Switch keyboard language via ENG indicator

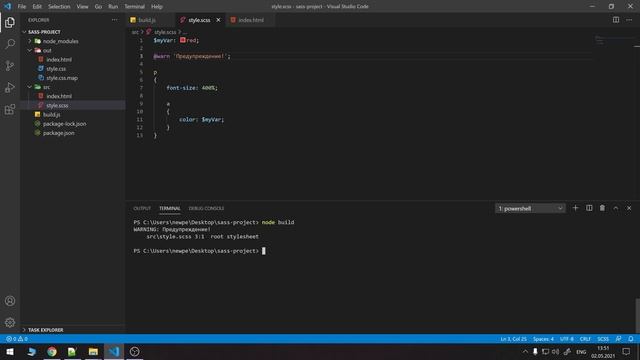coord(581,351)
